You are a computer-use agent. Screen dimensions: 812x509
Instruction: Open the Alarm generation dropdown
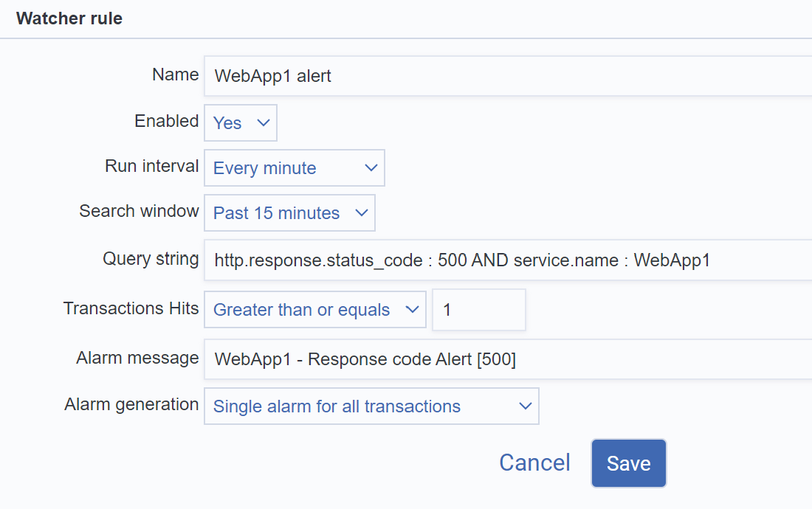371,406
